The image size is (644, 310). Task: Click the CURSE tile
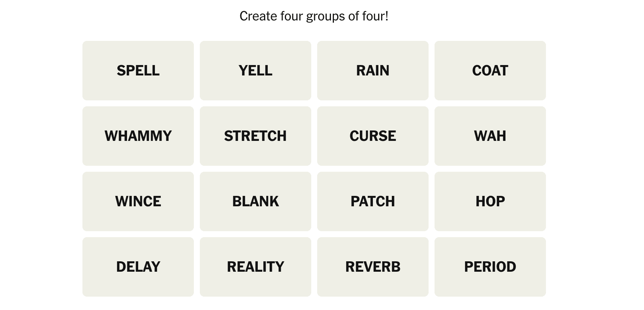(373, 136)
